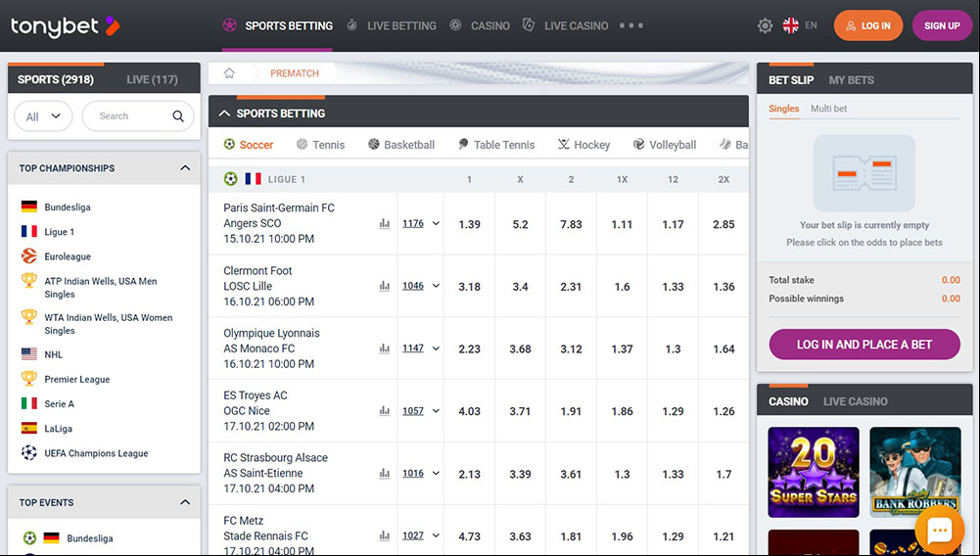
Task: Click the search magnifier icon
Action: coord(178,116)
